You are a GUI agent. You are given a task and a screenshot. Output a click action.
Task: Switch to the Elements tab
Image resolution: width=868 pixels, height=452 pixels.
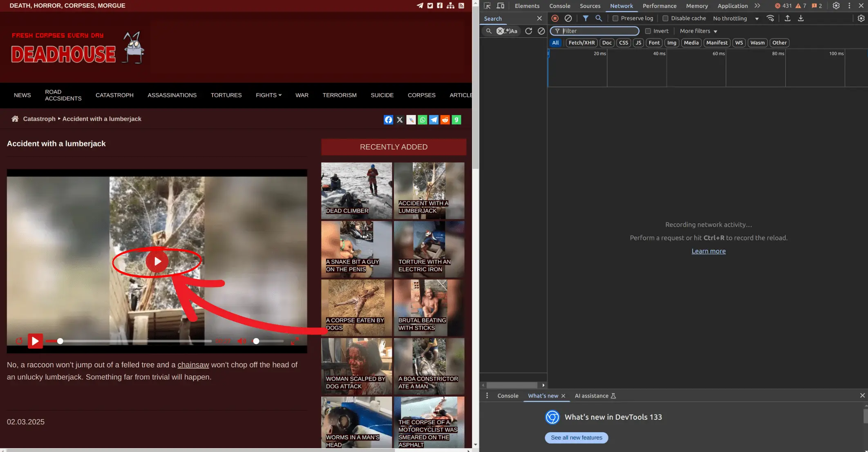tap(527, 6)
